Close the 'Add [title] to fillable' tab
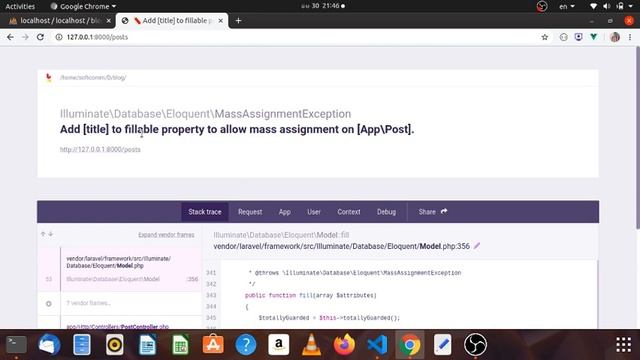 pyautogui.click(x=220, y=20)
